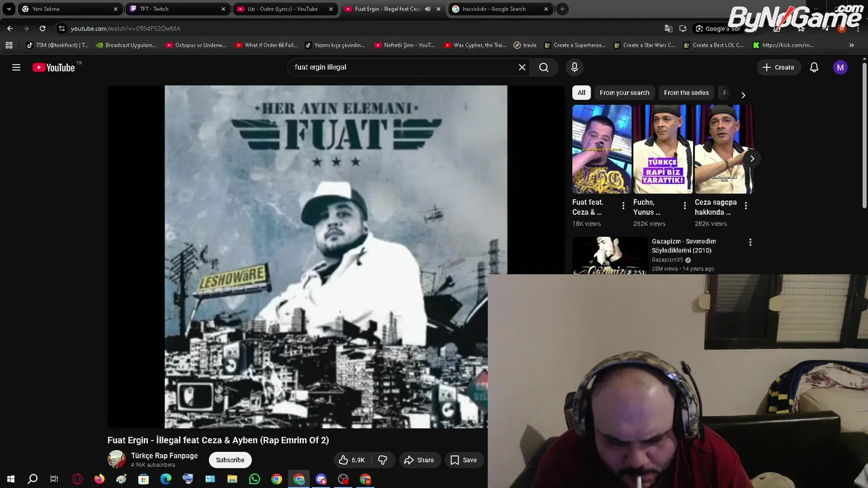The width and height of the screenshot is (868, 488).
Task: Open the Octopus vs Underw... bookmark
Action: click(x=195, y=45)
